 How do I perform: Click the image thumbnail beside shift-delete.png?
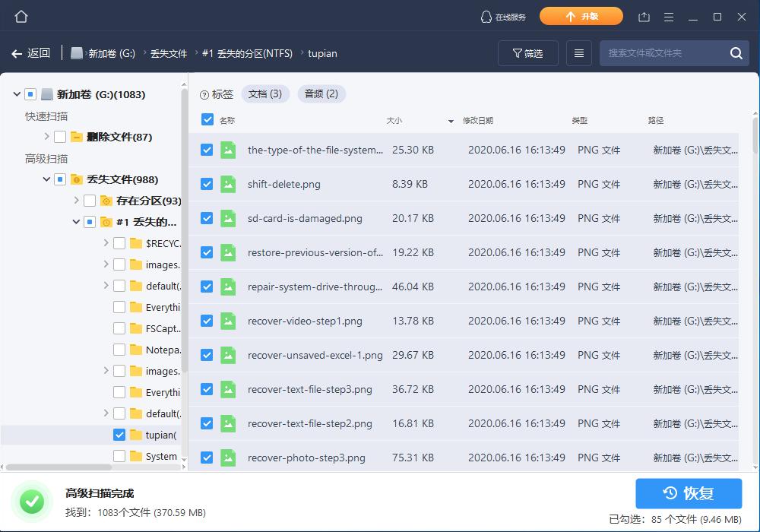(229, 184)
